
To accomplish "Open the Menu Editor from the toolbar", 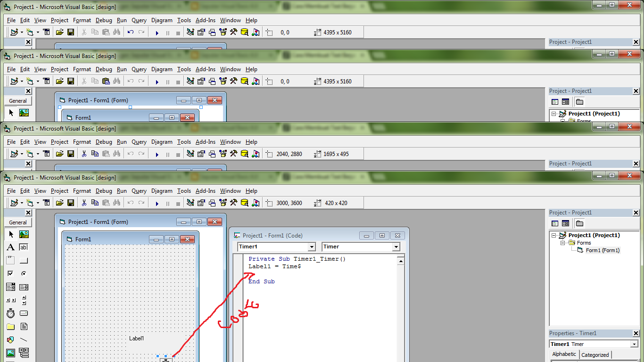I will pyautogui.click(x=46, y=203).
